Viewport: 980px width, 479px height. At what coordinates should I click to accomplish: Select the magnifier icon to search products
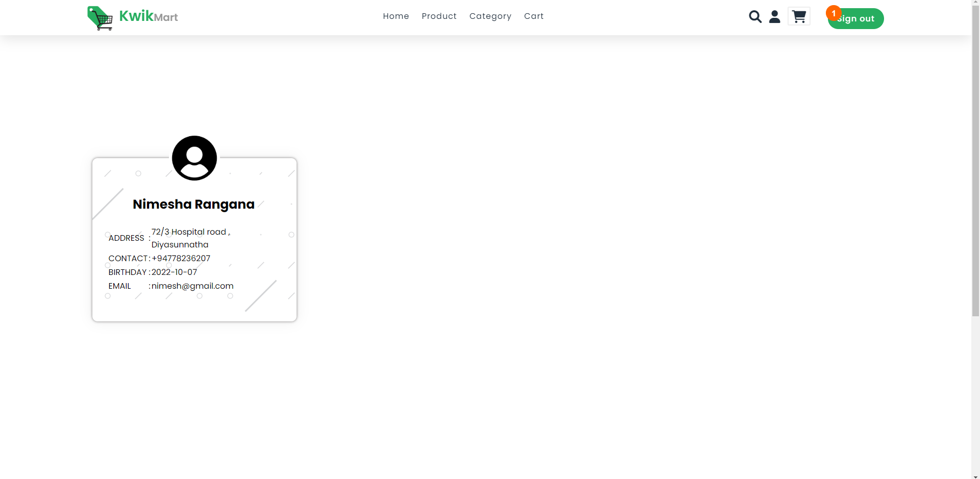(x=755, y=16)
